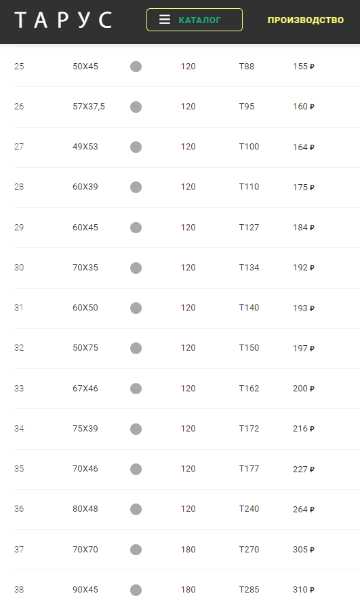Click the gray dot in row 38
The image size is (360, 600).
coord(136,590)
